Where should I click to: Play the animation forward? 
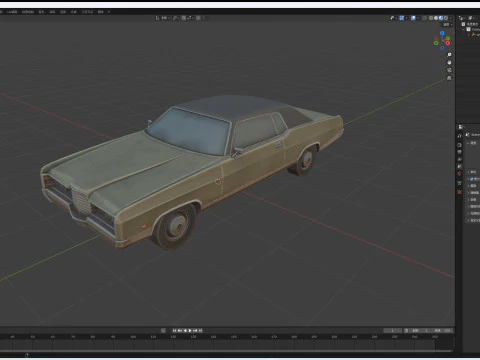coord(190,331)
